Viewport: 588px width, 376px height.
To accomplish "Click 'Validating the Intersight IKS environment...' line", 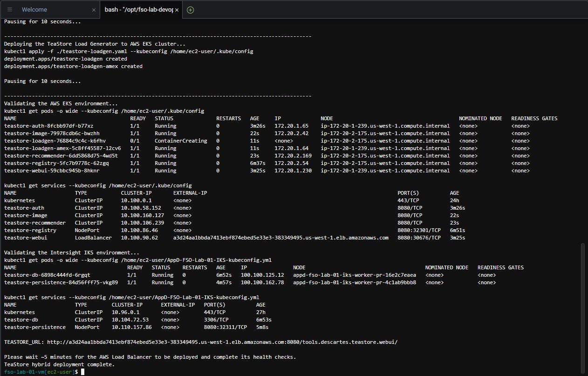I will click(x=72, y=253).
